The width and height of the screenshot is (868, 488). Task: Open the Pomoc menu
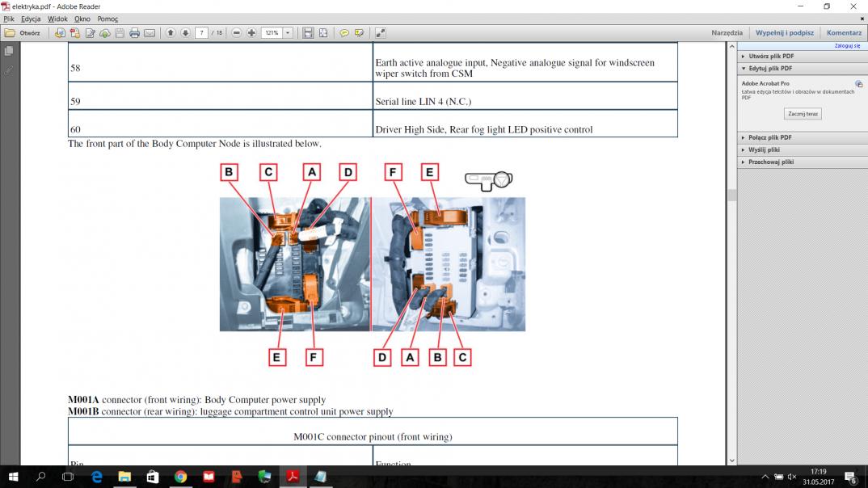tap(107, 19)
